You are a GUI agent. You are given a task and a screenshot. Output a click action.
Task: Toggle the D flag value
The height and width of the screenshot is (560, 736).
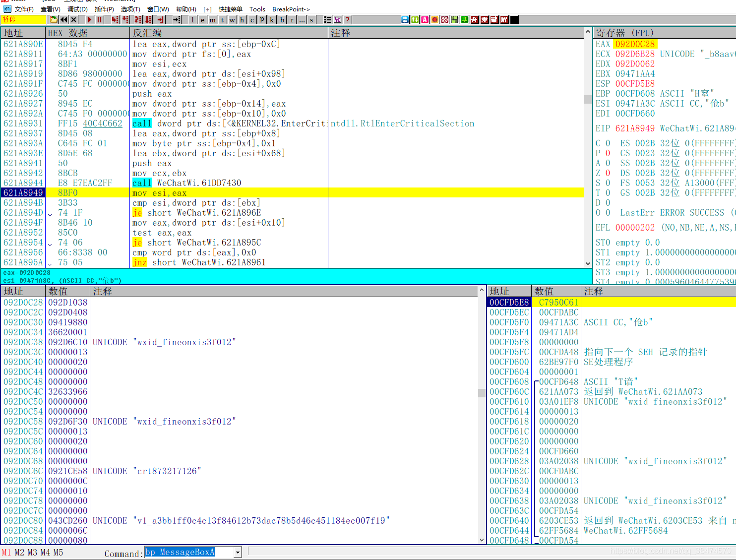point(608,203)
